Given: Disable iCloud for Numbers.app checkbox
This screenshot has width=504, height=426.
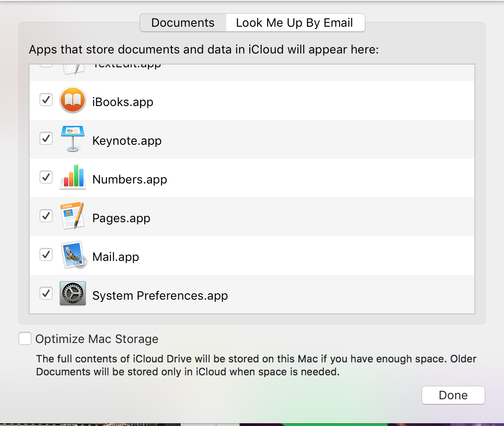Looking at the screenshot, I should coord(46,177).
